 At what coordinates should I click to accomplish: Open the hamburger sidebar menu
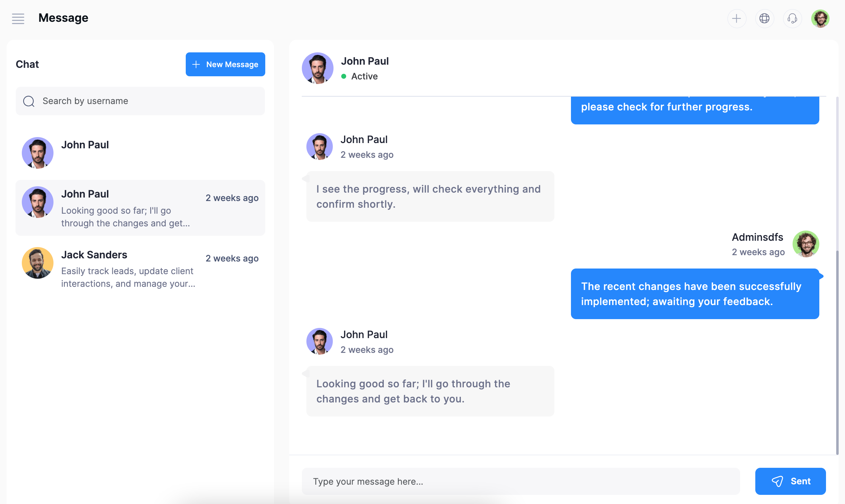click(18, 18)
